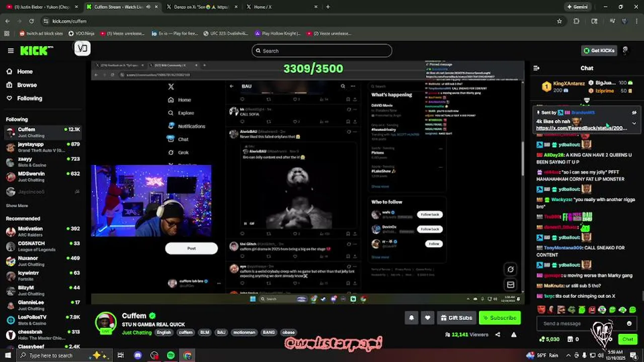Select Nuxanor recommended channel

43,261
